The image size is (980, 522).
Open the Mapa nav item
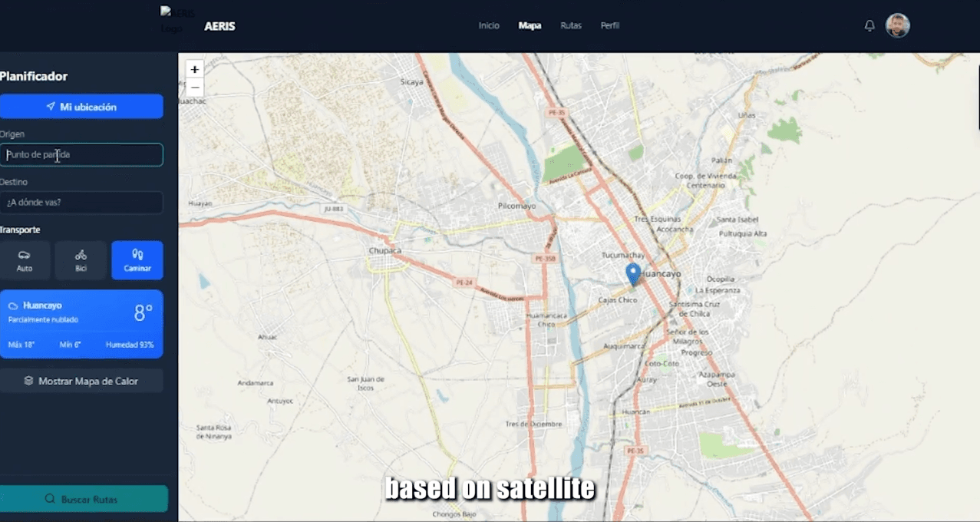pos(530,25)
